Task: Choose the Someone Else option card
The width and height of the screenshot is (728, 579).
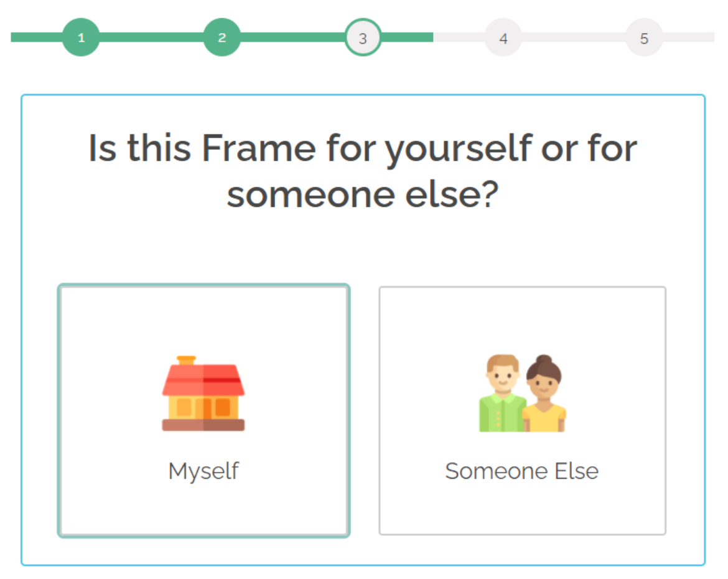Action: [523, 324]
